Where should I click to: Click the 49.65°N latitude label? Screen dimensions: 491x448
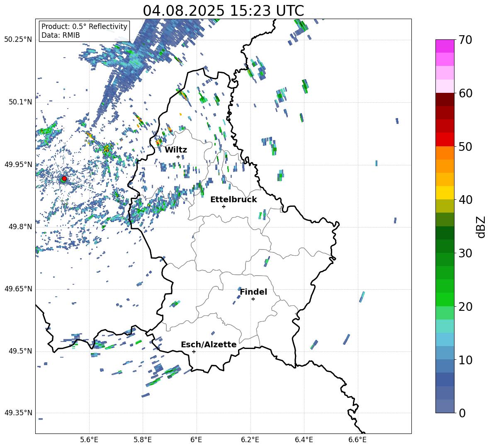coord(18,289)
